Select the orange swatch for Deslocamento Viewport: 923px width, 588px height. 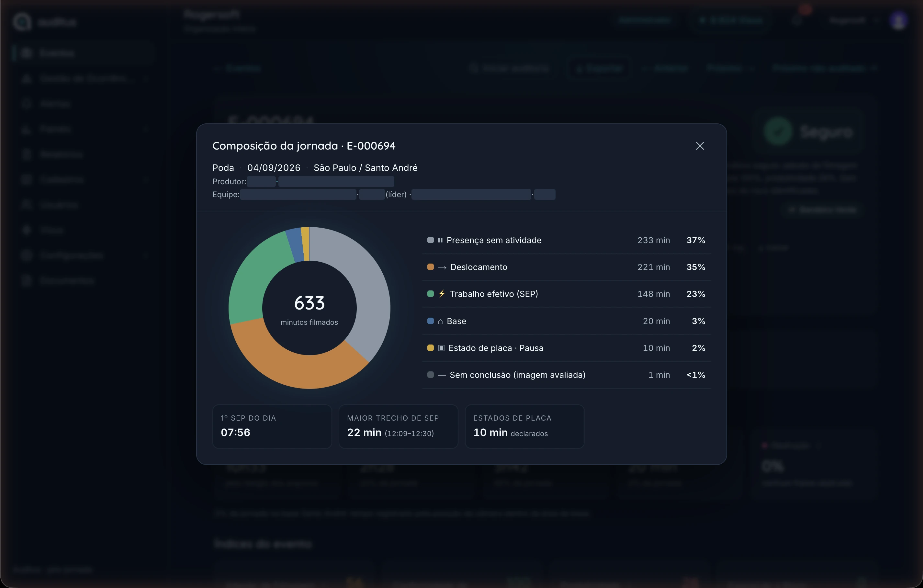[431, 267]
